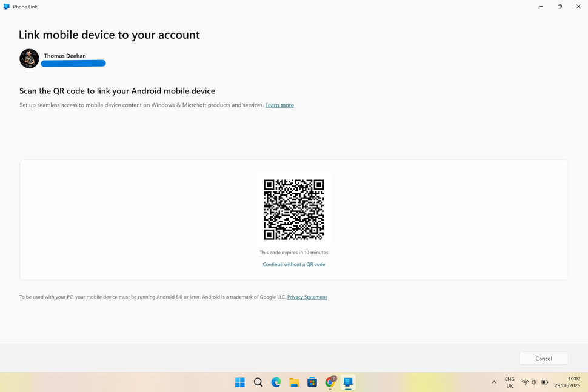
Task: Click 'This code expires in 10 minutes' text
Action: click(293, 252)
